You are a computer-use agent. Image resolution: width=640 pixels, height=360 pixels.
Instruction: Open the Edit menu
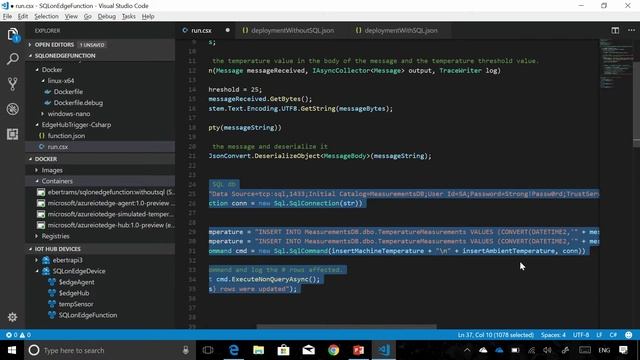tap(23, 16)
